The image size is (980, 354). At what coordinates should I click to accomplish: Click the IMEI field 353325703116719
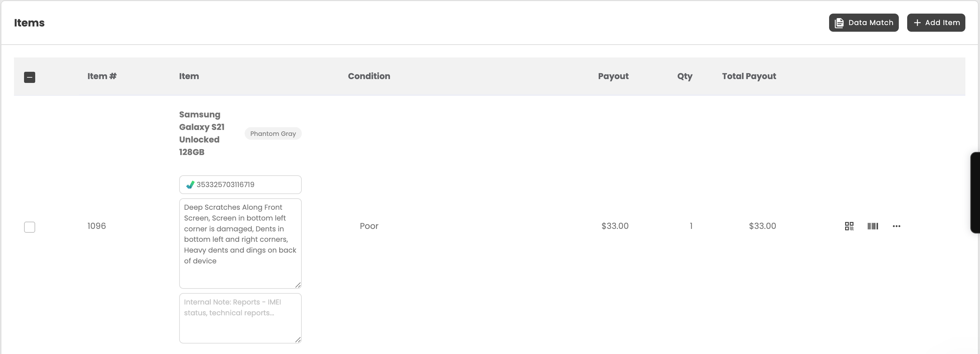point(240,185)
